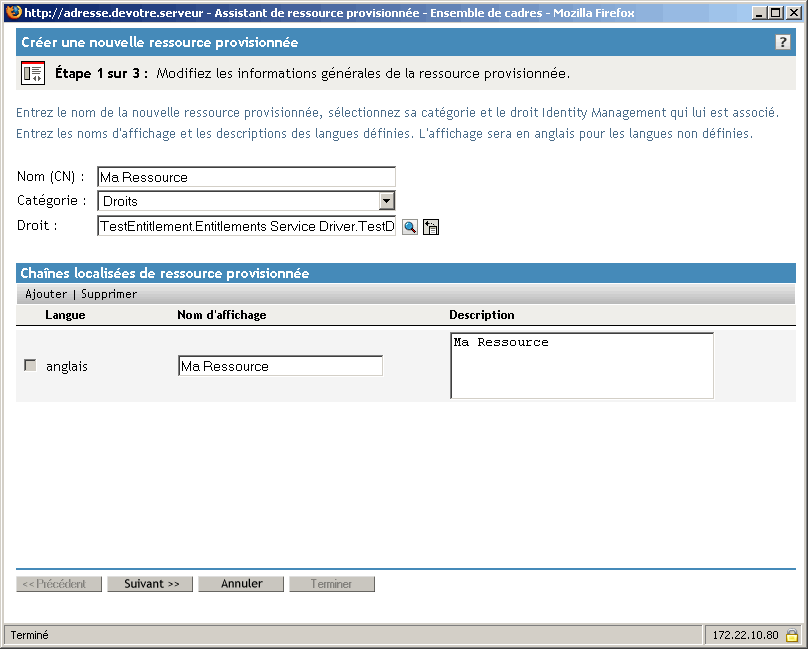
Task: Click the Terminé status bar text
Action: point(29,635)
